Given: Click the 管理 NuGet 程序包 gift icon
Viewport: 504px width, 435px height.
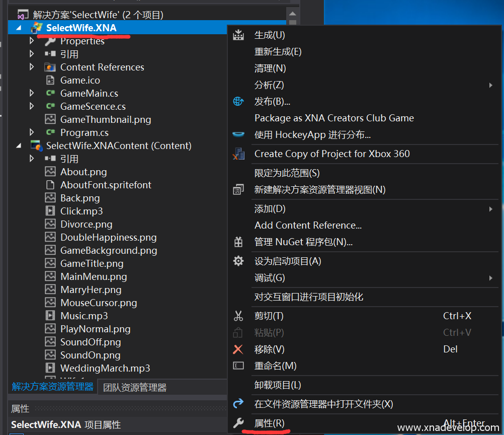Looking at the screenshot, I should click(238, 242).
